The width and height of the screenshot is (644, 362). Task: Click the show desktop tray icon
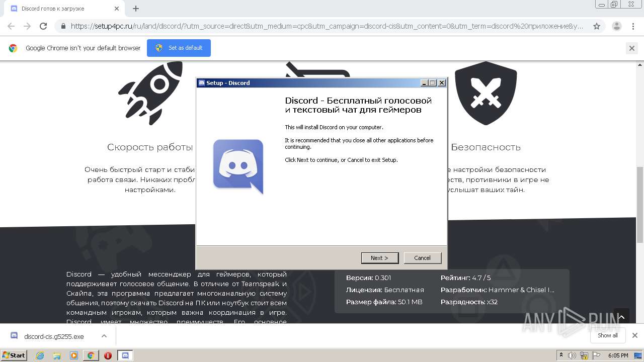pos(639,355)
